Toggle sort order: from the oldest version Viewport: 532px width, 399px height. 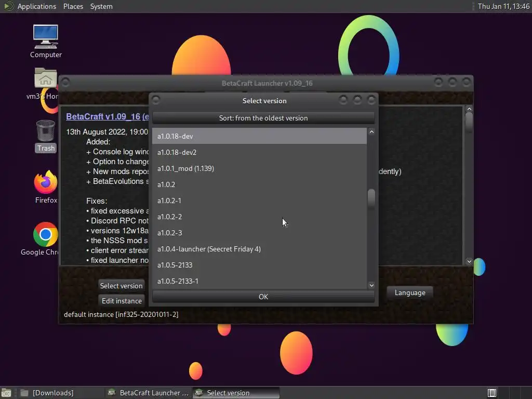pyautogui.click(x=263, y=118)
